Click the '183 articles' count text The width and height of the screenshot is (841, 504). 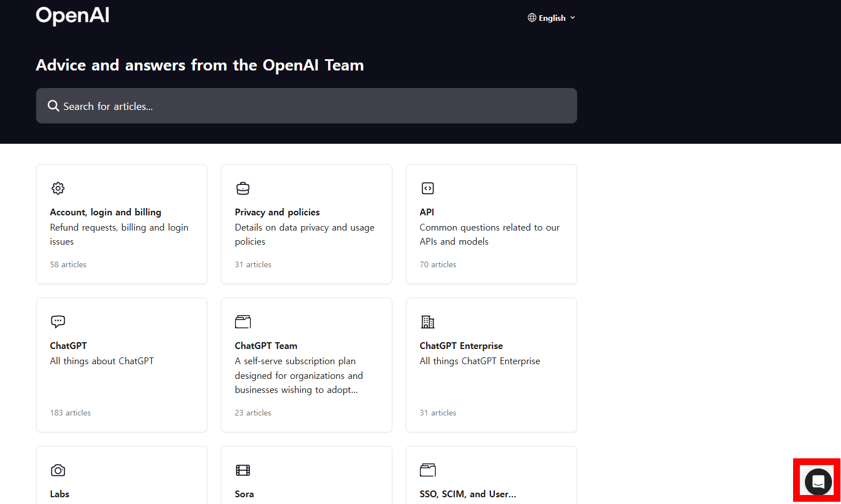pyautogui.click(x=70, y=413)
